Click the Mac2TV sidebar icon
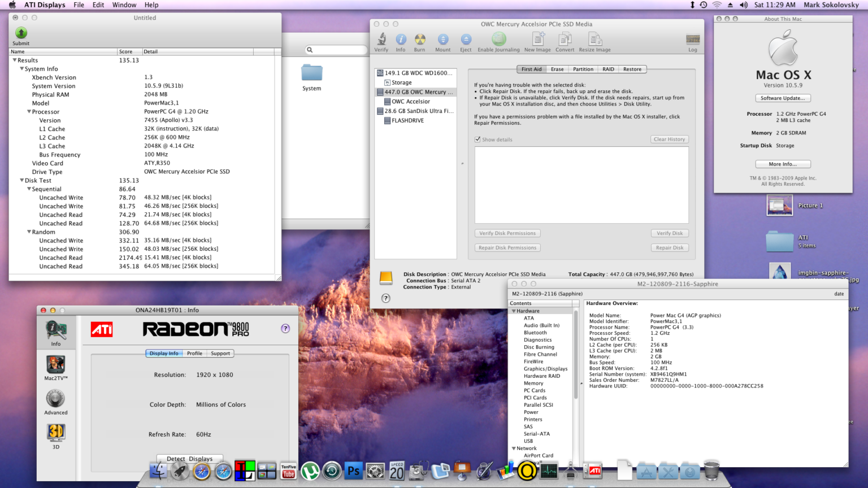This screenshot has height=488, width=868. (55, 366)
